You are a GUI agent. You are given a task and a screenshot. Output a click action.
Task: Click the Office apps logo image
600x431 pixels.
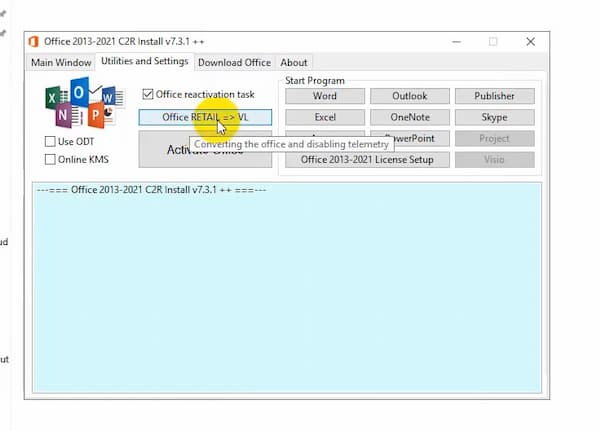coord(85,103)
